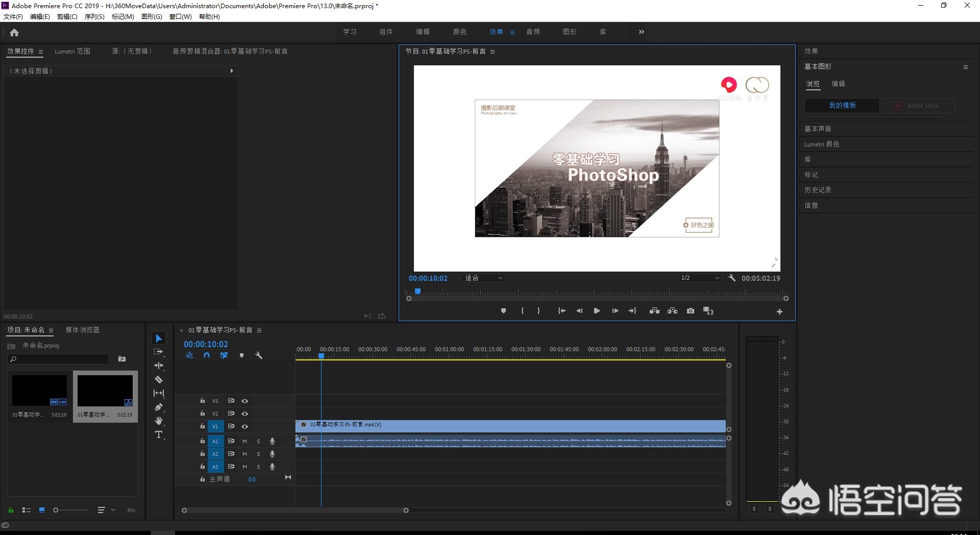Open 基本图形 panel menu
Image resolution: width=980 pixels, height=535 pixels.
pos(965,67)
